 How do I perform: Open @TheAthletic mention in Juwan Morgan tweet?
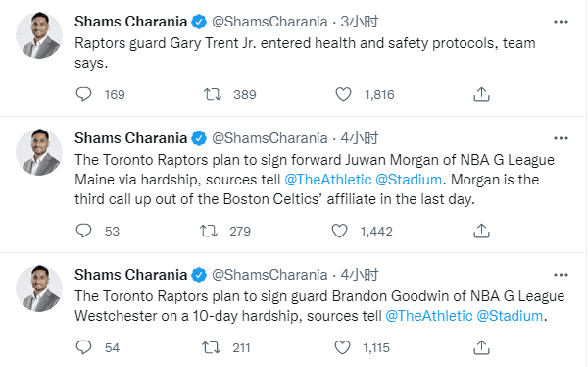click(327, 180)
